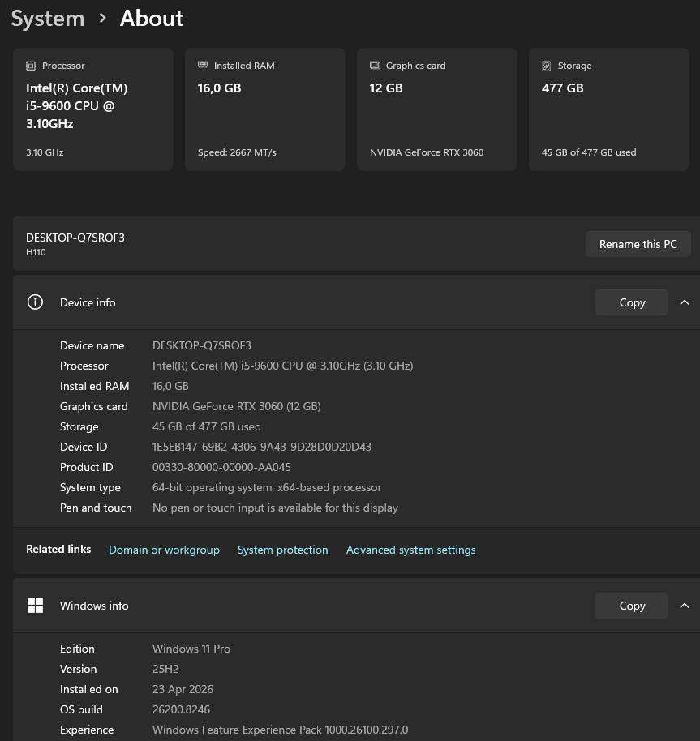Click Speed: 2667 MT/s text
The height and width of the screenshot is (741, 700).
pyautogui.click(x=237, y=152)
